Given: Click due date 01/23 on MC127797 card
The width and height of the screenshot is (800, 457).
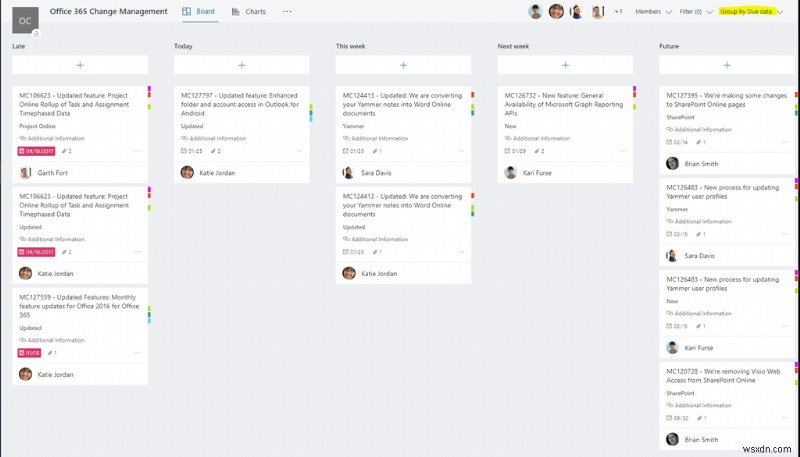Looking at the screenshot, I should click(x=191, y=151).
